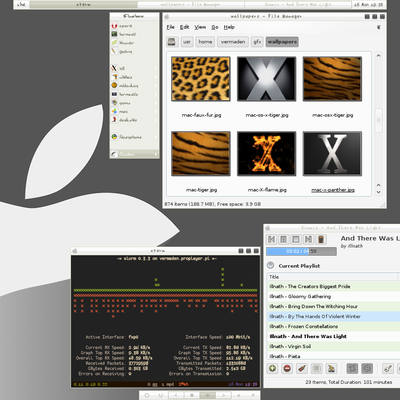
Task: Switch to Gimmix in the top taskbar
Action: click(298, 5)
